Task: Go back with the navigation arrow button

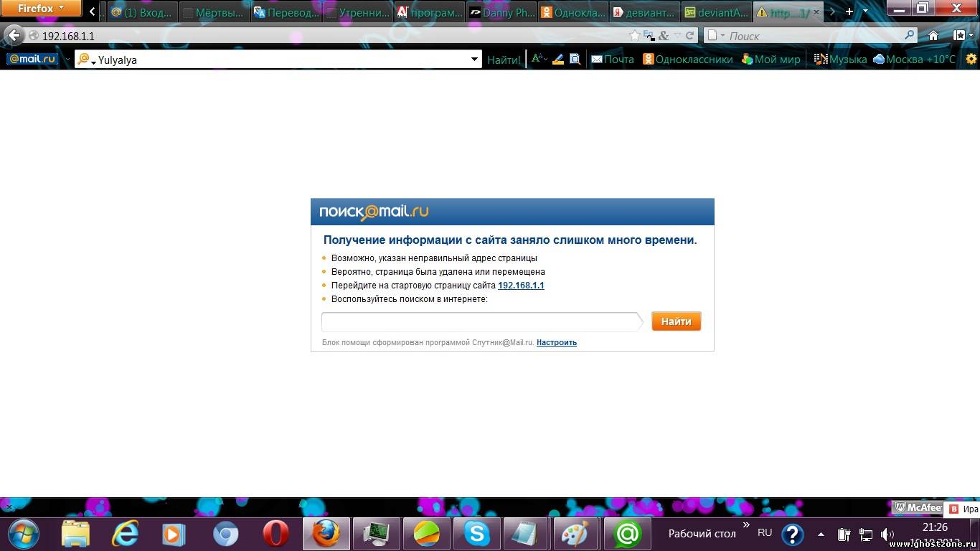Action: click(x=14, y=35)
